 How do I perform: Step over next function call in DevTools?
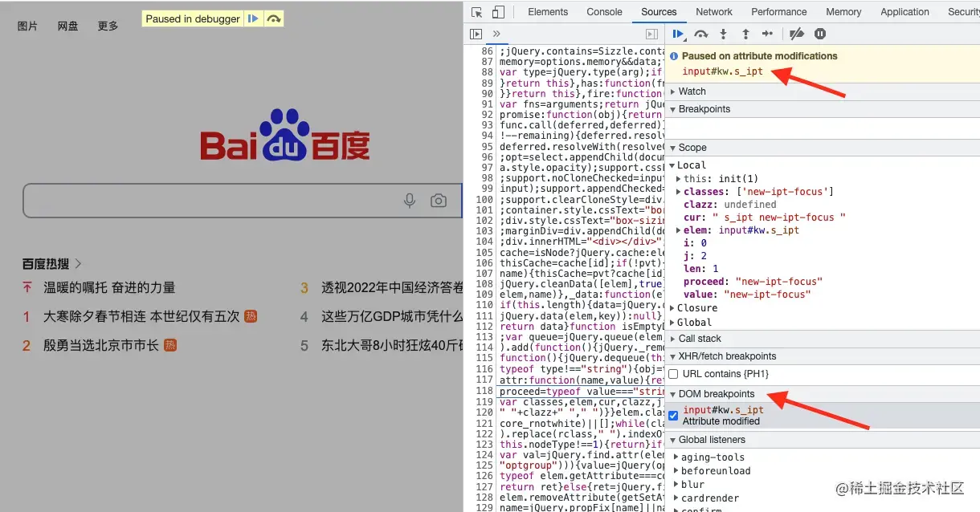[x=701, y=34]
